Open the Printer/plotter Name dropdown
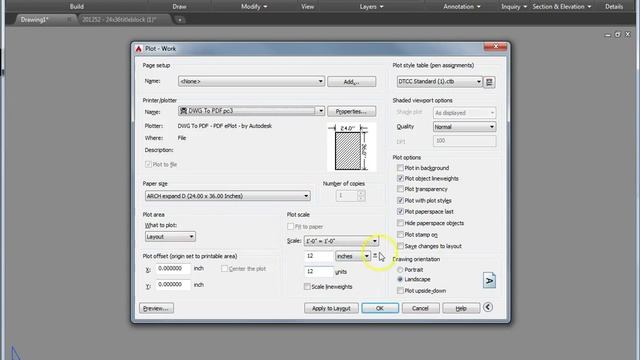640x360 pixels. click(251, 111)
